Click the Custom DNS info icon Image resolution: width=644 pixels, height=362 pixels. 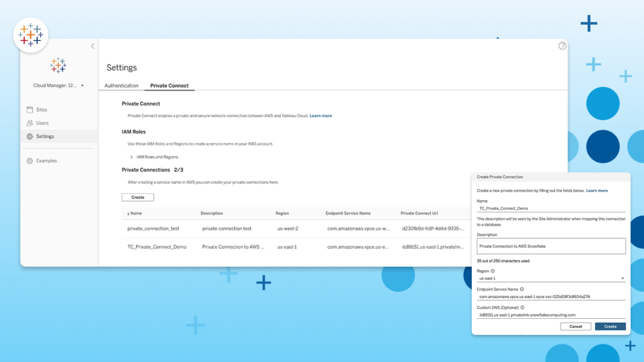(522, 307)
